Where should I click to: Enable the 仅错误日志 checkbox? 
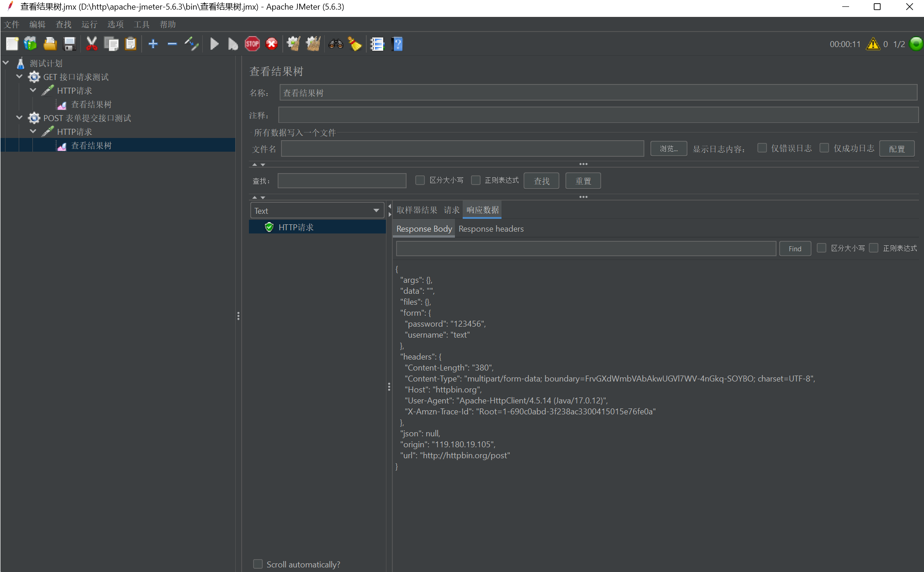pyautogui.click(x=762, y=148)
